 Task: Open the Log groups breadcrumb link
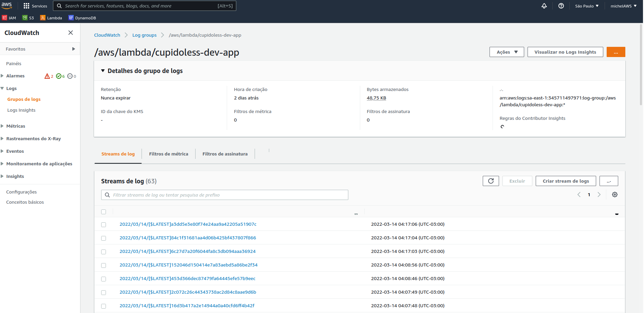[x=144, y=35]
